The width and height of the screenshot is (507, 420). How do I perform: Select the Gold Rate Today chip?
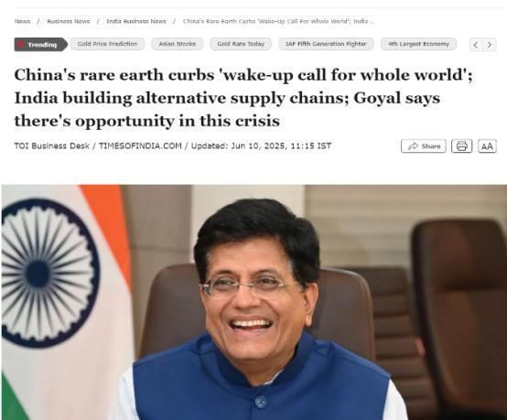[x=241, y=44]
